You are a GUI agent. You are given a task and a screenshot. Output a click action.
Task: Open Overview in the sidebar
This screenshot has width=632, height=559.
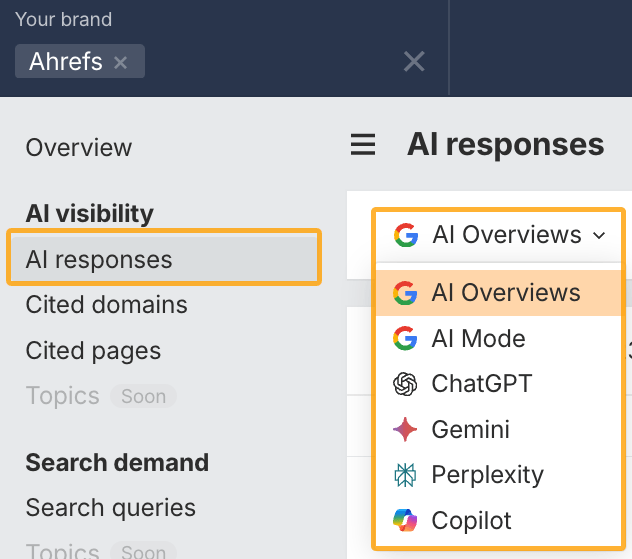pos(79,148)
